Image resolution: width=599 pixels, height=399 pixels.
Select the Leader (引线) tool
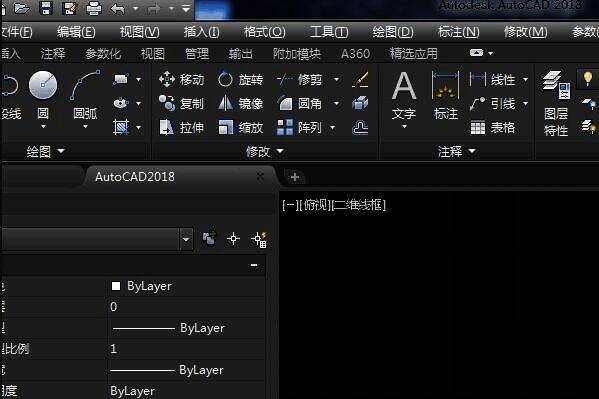point(493,103)
